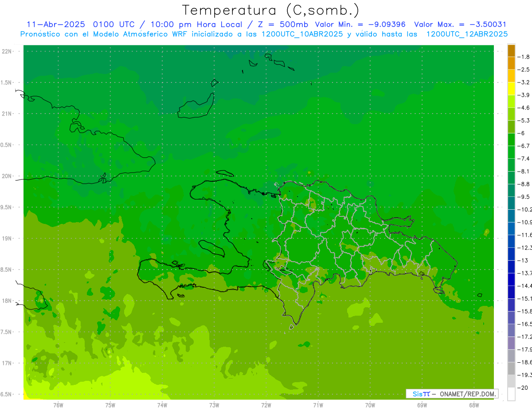Click the '-2.5' colorbar value
Screen dimensions: 532x411
click(x=524, y=70)
